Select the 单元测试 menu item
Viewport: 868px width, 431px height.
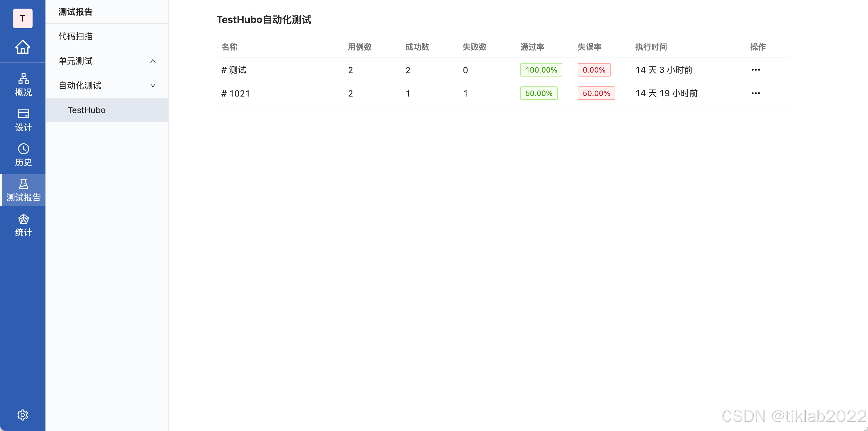pyautogui.click(x=107, y=61)
